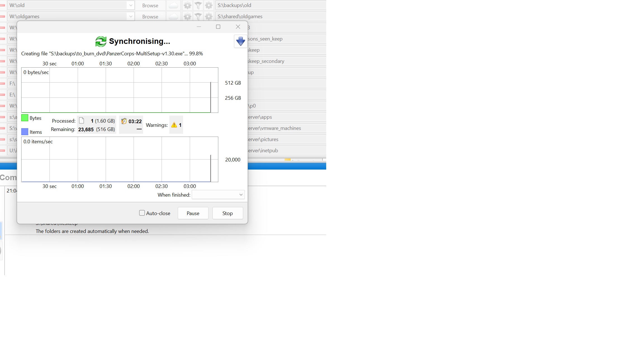Screen dimensions: 644x362
Task: Enable Auto-close after sync completes
Action: tap(142, 213)
